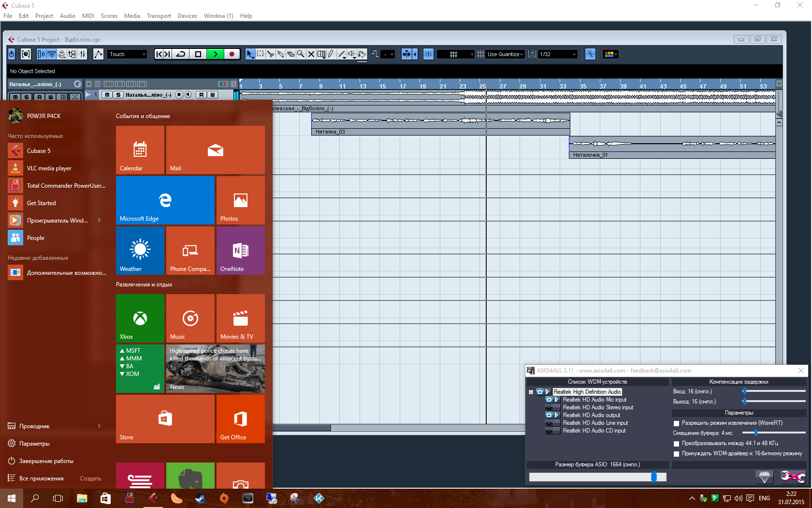The width and height of the screenshot is (812, 508).
Task: Select the Object Selection arrow tool
Action: click(250, 54)
